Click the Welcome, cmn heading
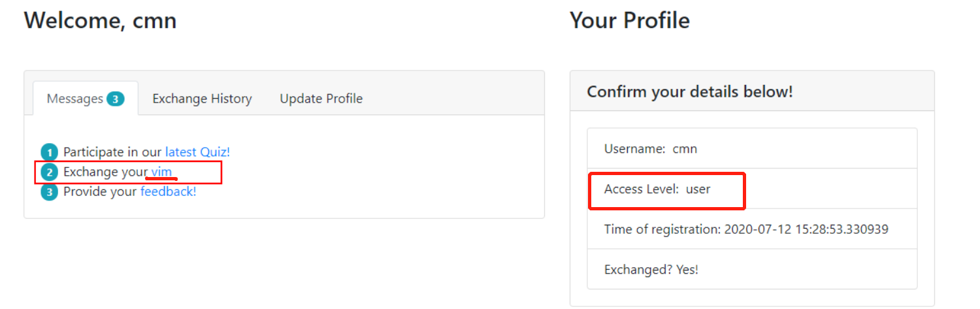Image resolution: width=980 pixels, height=309 pixels. [x=100, y=21]
